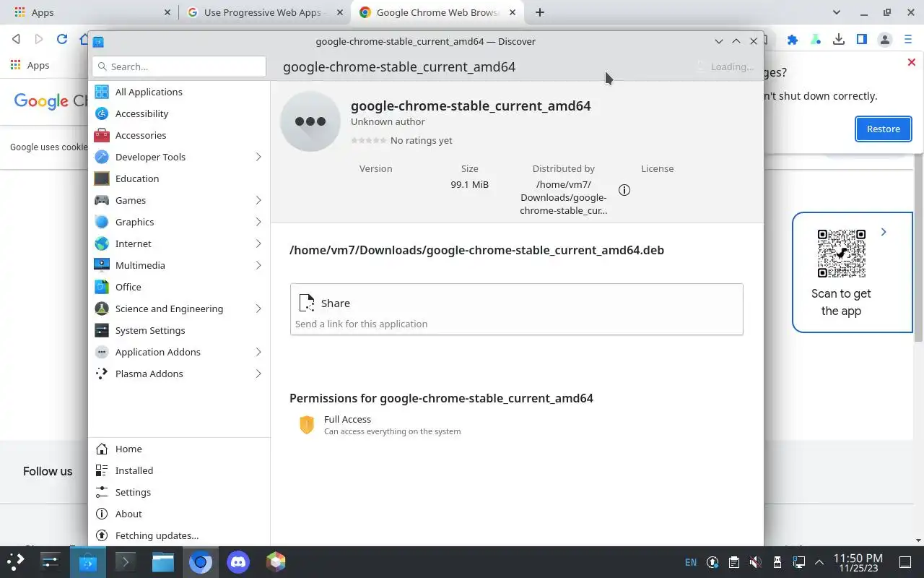Click the EN keyboard layout indicator
Image resolution: width=924 pixels, height=578 pixels.
691,562
